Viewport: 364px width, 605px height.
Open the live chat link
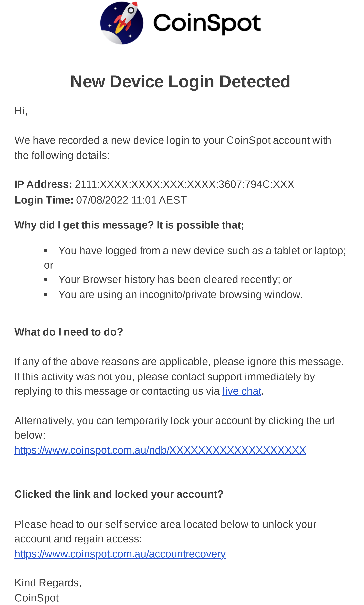pos(242,391)
